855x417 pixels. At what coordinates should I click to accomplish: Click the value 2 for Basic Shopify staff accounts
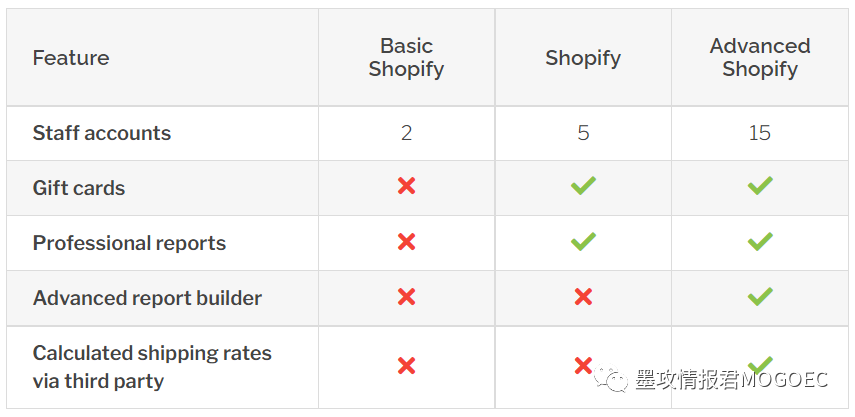pyautogui.click(x=406, y=133)
